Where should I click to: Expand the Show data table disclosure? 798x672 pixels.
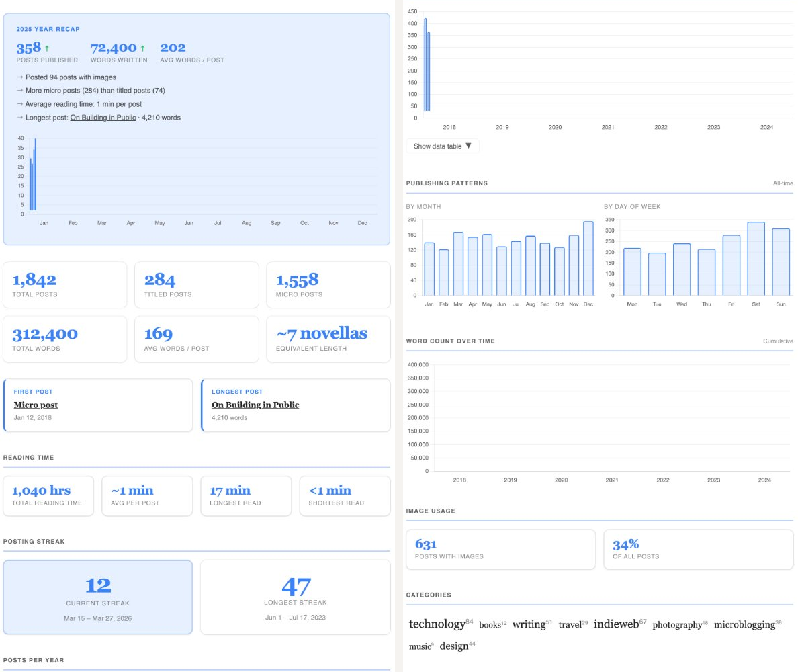(x=443, y=146)
